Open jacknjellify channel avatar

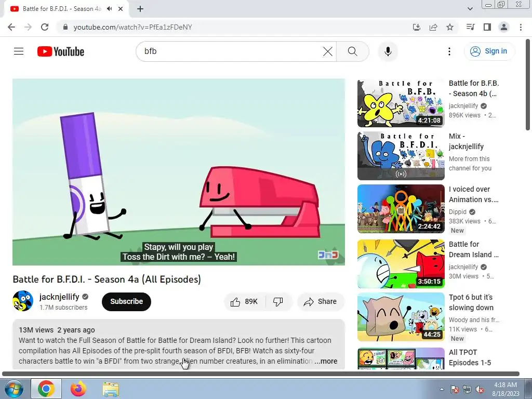23,301
